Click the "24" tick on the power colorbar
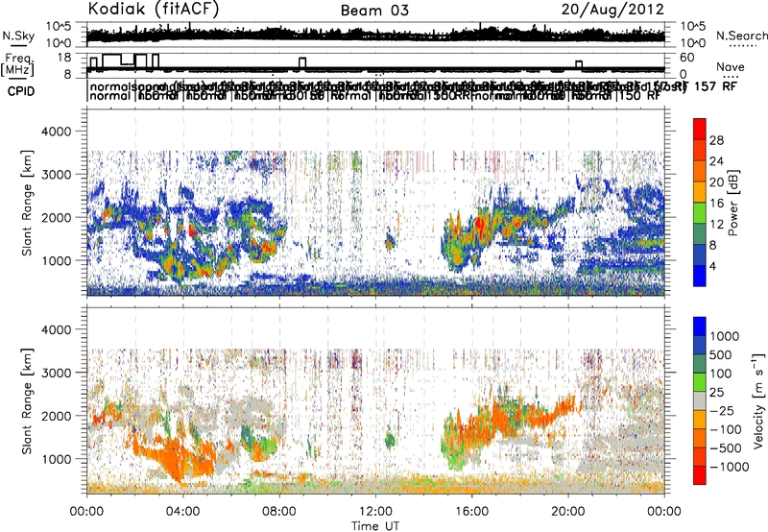 (x=716, y=161)
